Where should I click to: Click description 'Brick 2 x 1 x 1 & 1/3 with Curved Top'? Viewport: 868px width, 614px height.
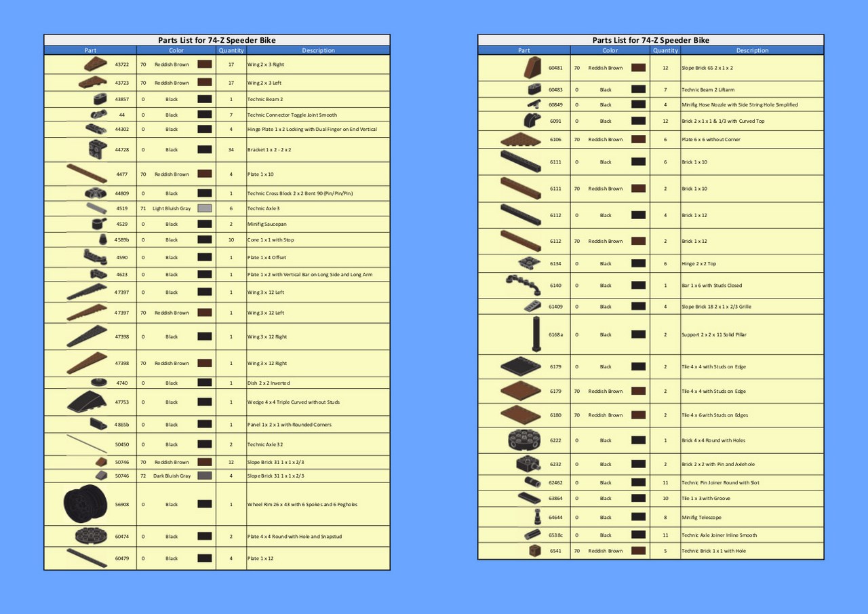point(723,121)
